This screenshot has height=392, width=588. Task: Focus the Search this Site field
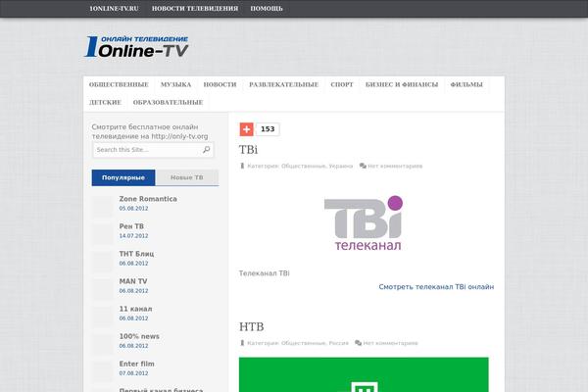coord(154,150)
